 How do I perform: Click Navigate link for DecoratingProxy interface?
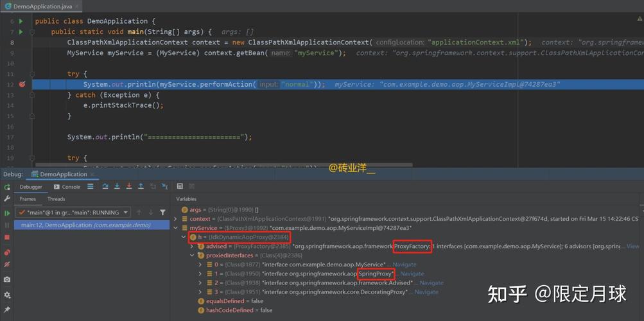tap(426, 292)
